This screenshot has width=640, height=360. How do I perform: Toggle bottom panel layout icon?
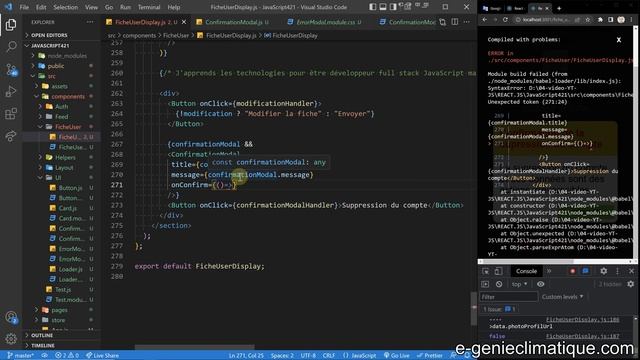tap(383, 7)
